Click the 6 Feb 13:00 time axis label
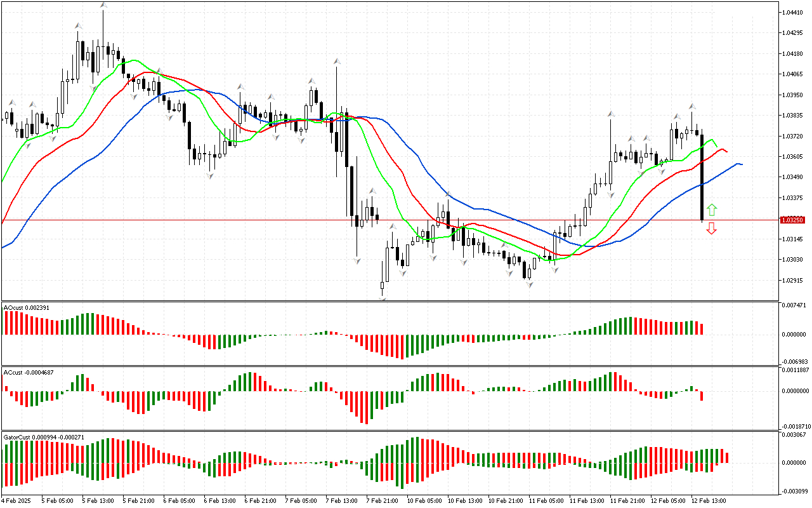The image size is (812, 508). click(x=220, y=501)
